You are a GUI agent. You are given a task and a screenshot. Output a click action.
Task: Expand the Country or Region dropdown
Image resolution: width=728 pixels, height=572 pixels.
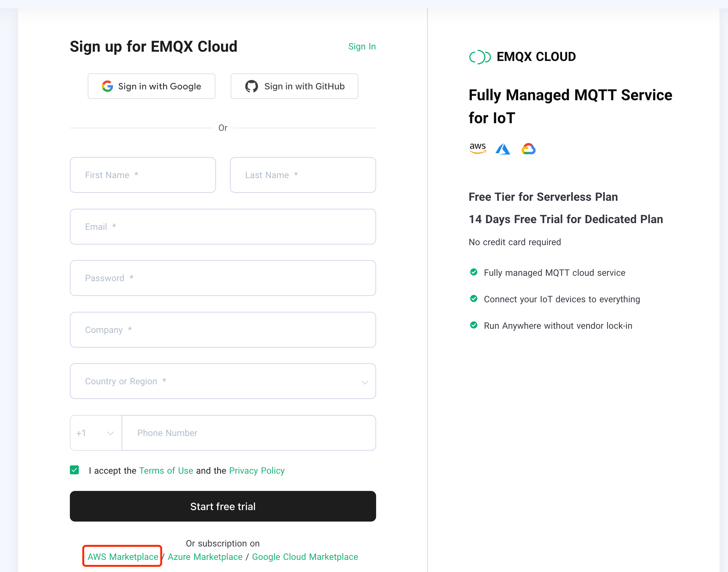[x=223, y=381]
